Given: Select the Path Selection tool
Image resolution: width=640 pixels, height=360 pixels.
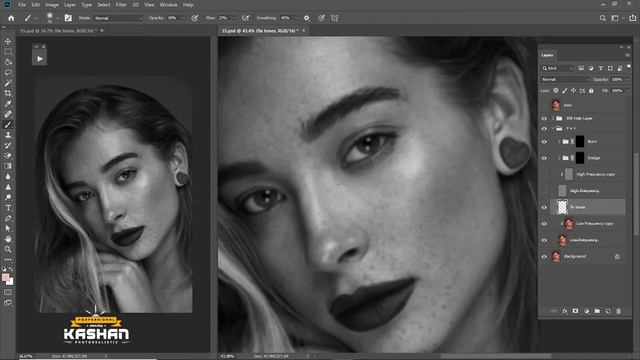Looking at the screenshot, I should [x=8, y=229].
